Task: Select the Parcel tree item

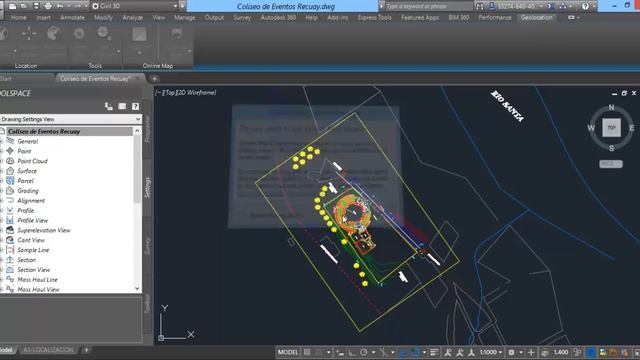Action: pyautogui.click(x=25, y=181)
